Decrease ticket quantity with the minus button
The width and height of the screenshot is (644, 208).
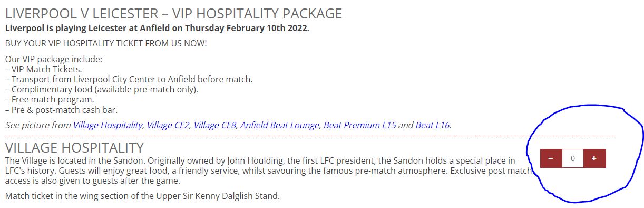click(551, 158)
